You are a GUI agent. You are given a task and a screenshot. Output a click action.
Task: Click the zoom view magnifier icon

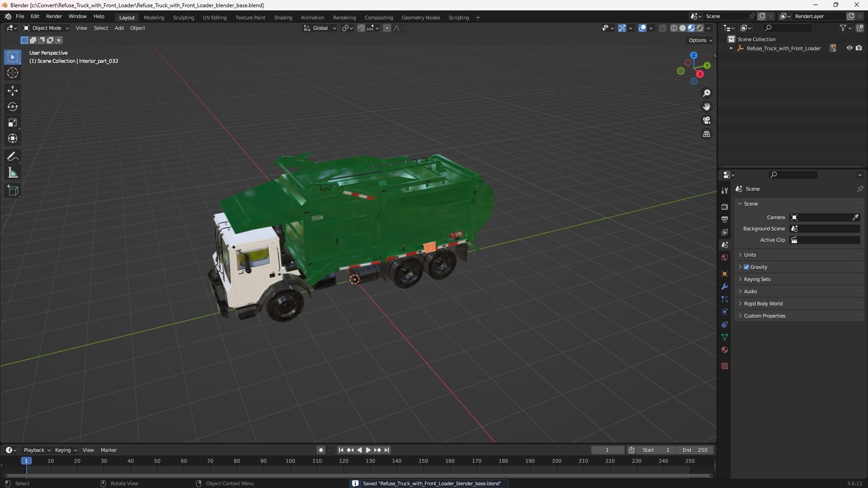[x=707, y=93]
